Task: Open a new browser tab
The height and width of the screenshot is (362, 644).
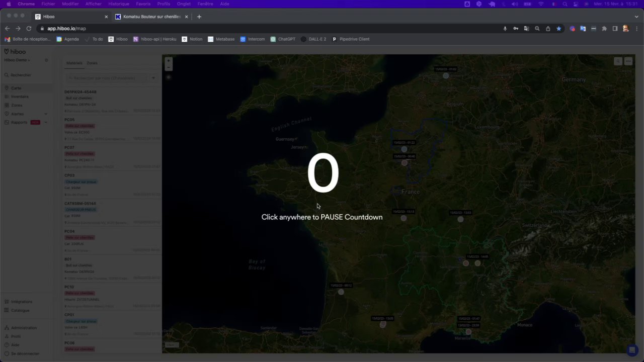Action: [199, 17]
